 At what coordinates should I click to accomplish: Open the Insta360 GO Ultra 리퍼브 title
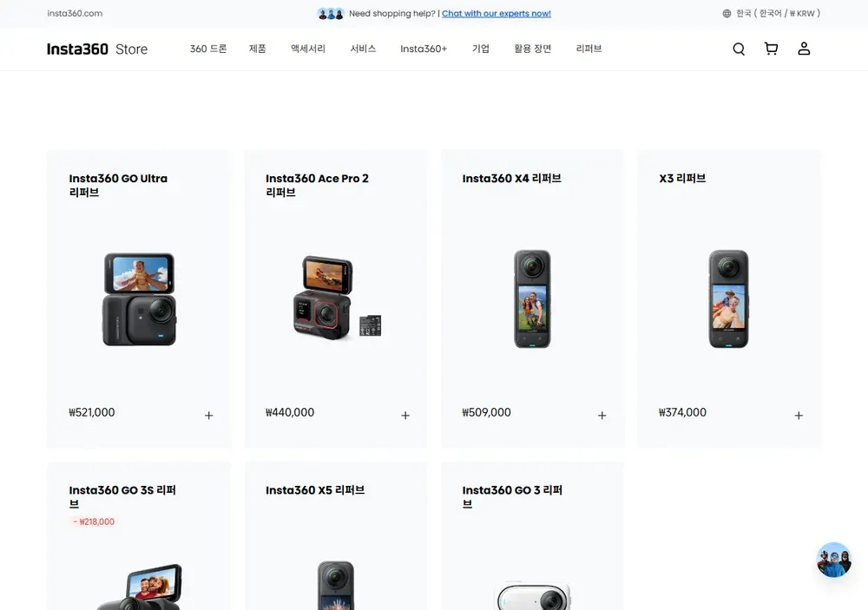[x=118, y=185]
